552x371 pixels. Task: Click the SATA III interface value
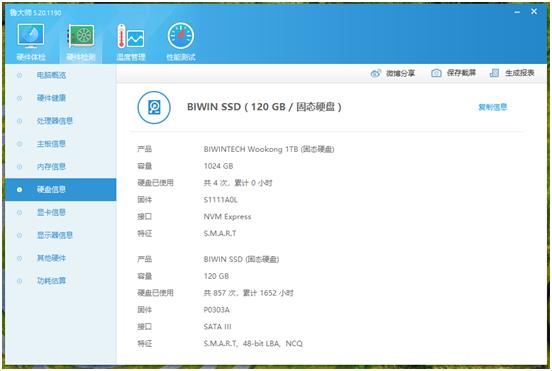click(x=218, y=327)
